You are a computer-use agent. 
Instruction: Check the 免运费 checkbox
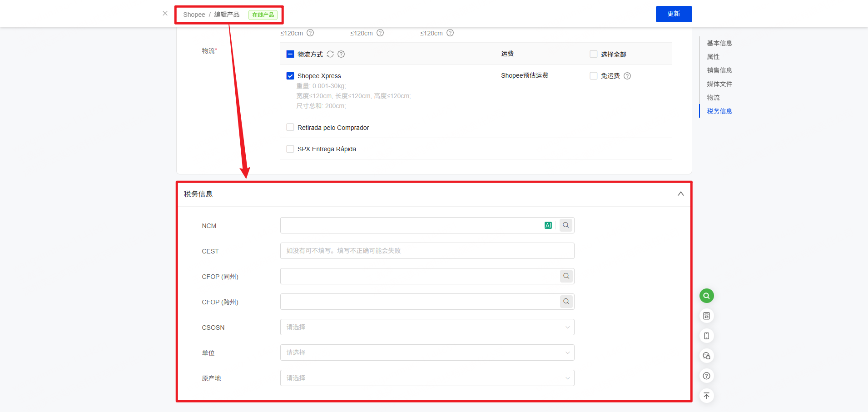click(x=593, y=76)
